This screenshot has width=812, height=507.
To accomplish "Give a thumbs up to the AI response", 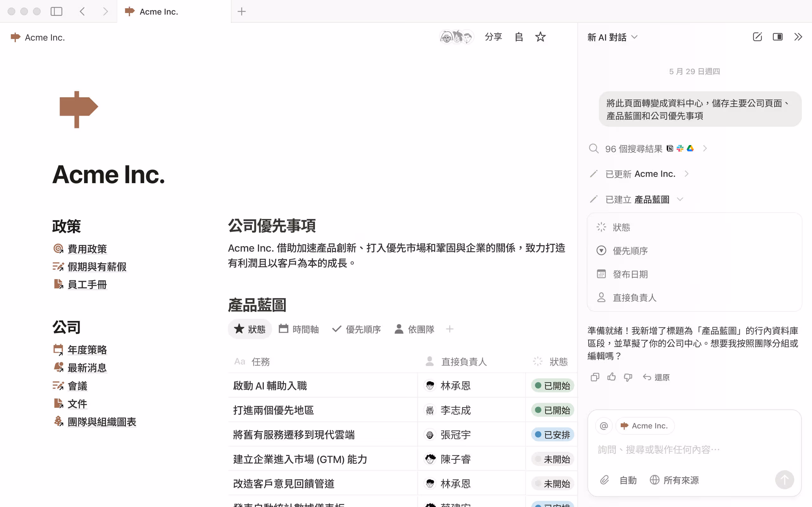I will [611, 377].
